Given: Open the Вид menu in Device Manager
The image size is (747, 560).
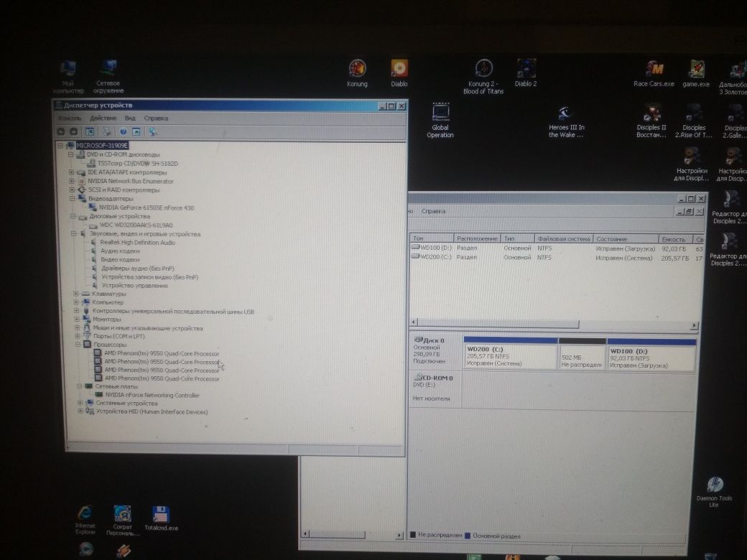Looking at the screenshot, I should click(x=130, y=118).
